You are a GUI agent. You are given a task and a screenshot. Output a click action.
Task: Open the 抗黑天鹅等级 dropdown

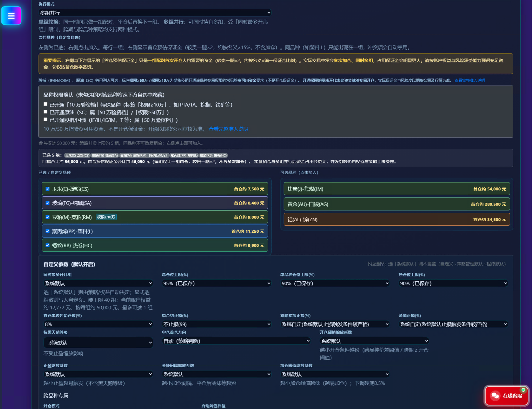click(x=98, y=343)
